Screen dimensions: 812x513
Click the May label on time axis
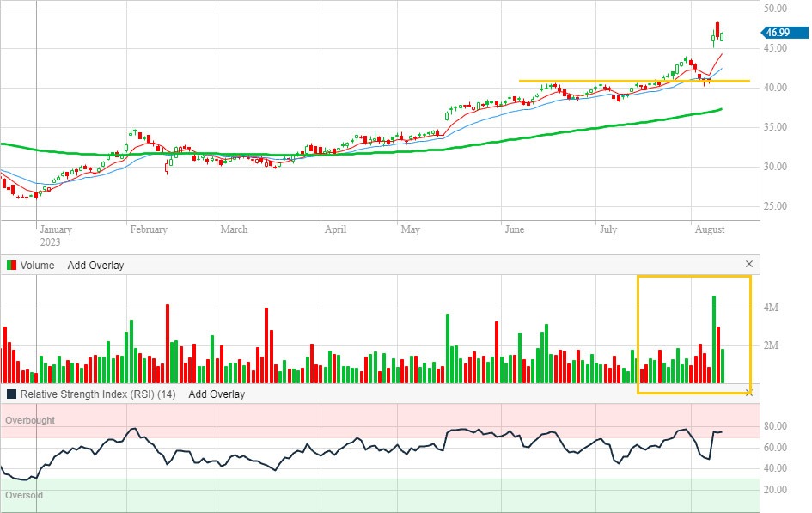point(410,229)
